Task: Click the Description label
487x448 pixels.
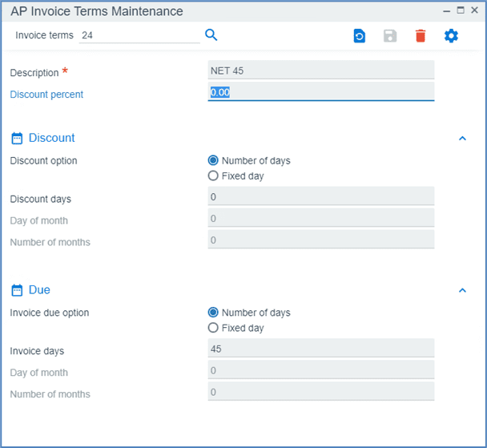Action: coord(34,73)
